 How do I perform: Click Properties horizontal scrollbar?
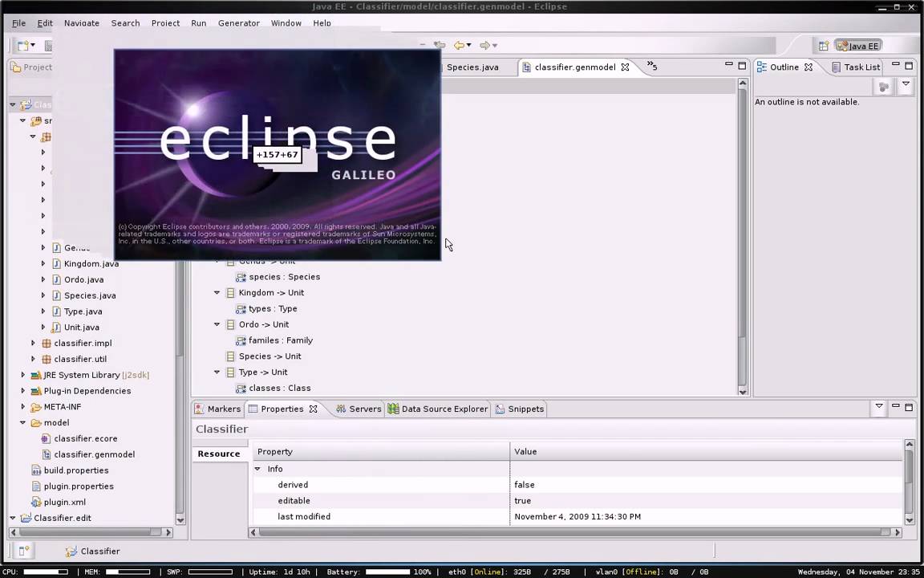tap(574, 532)
